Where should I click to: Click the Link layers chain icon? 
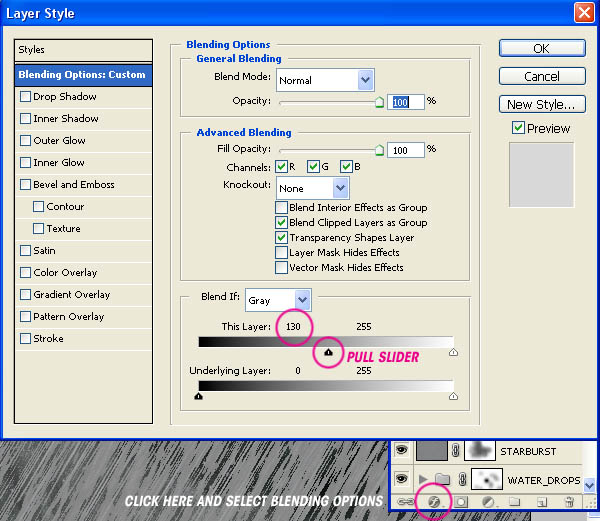tap(406, 501)
